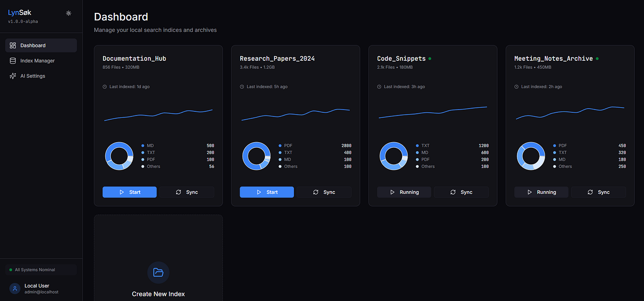Sync the Research_Papers_2024 index
This screenshot has height=301, width=644.
pos(324,192)
